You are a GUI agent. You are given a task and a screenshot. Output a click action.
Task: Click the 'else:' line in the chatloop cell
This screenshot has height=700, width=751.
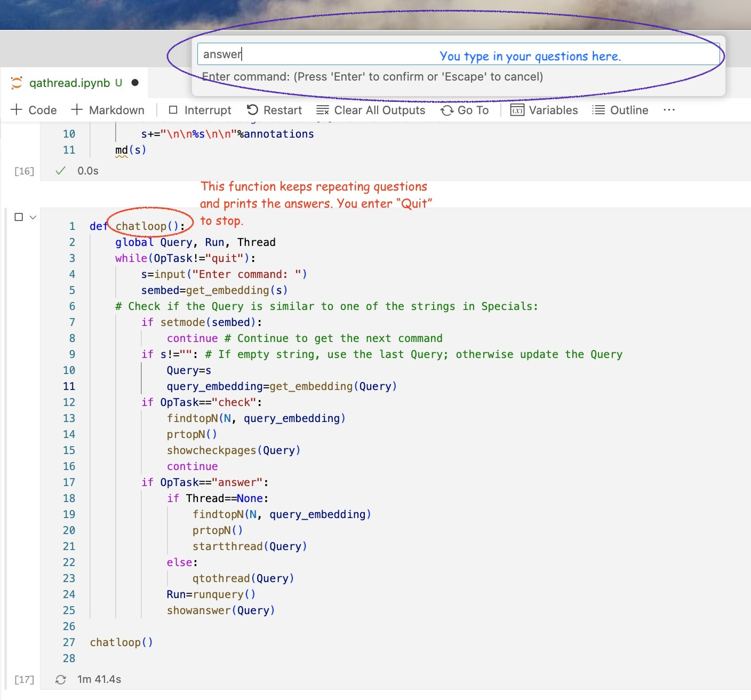click(182, 562)
